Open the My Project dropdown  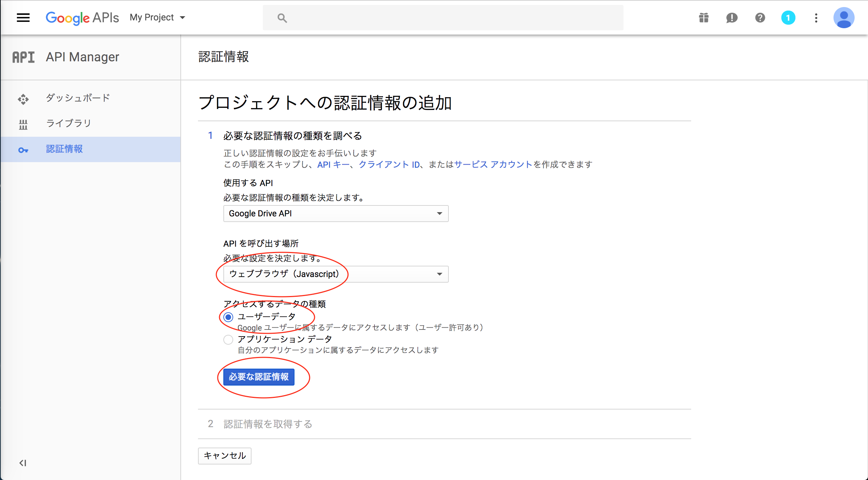pos(157,17)
